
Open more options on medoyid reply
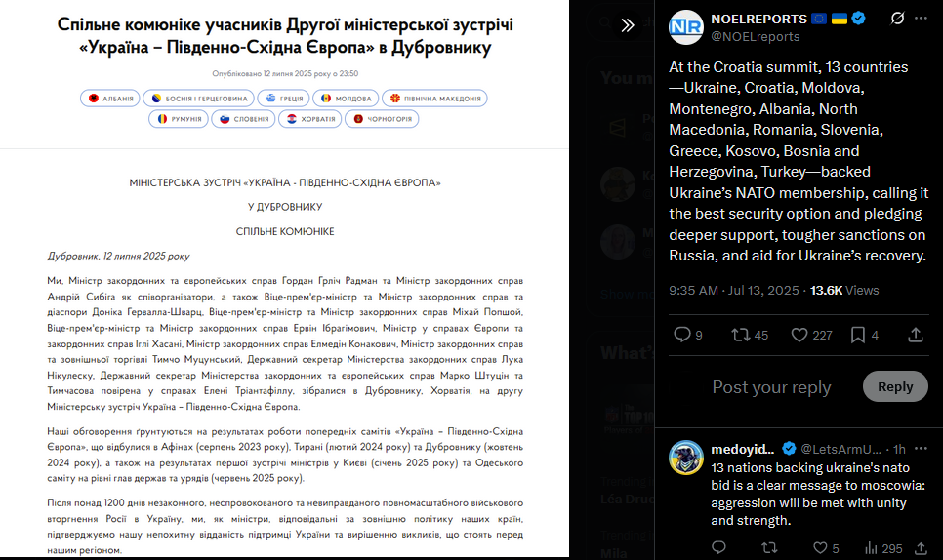(921, 449)
